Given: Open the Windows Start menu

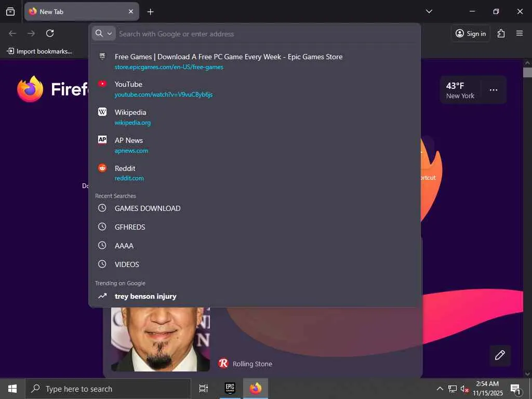Looking at the screenshot, I should coord(12,389).
